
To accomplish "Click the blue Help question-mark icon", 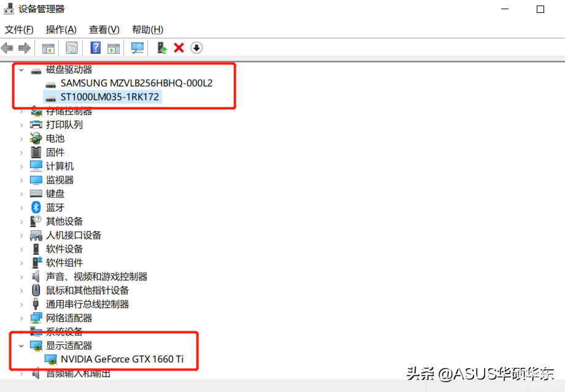I will click(x=95, y=48).
